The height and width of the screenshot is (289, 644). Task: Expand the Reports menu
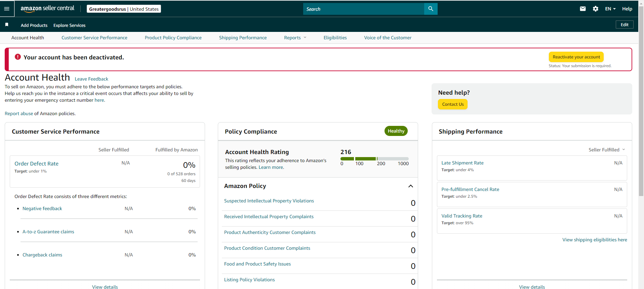click(295, 38)
